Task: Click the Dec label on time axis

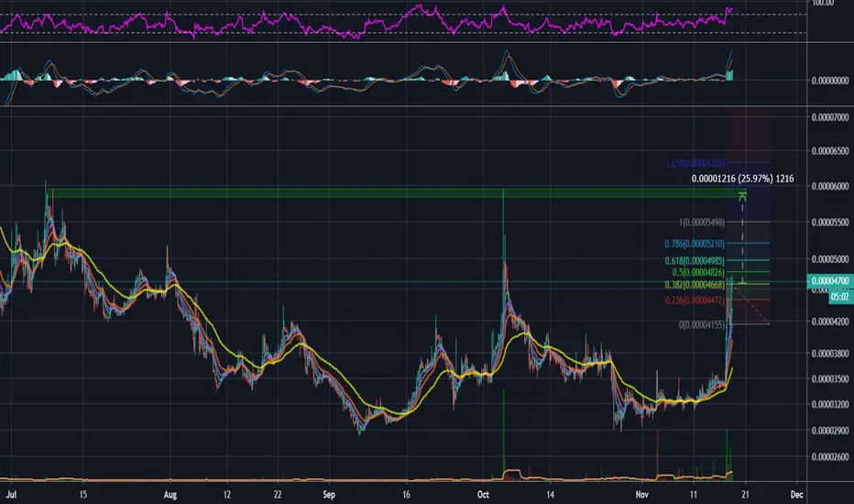Action: 797,495
